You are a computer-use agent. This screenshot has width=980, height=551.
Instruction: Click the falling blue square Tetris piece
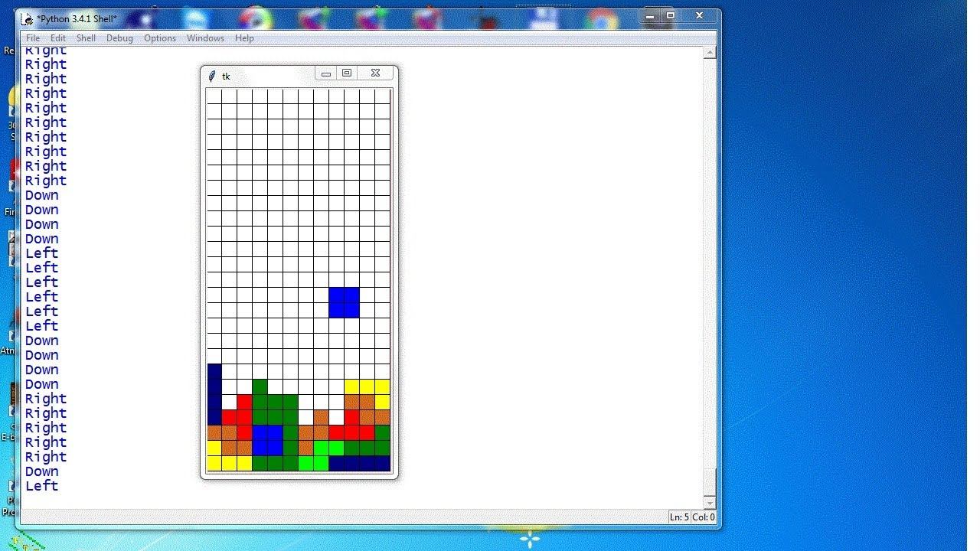(x=344, y=303)
